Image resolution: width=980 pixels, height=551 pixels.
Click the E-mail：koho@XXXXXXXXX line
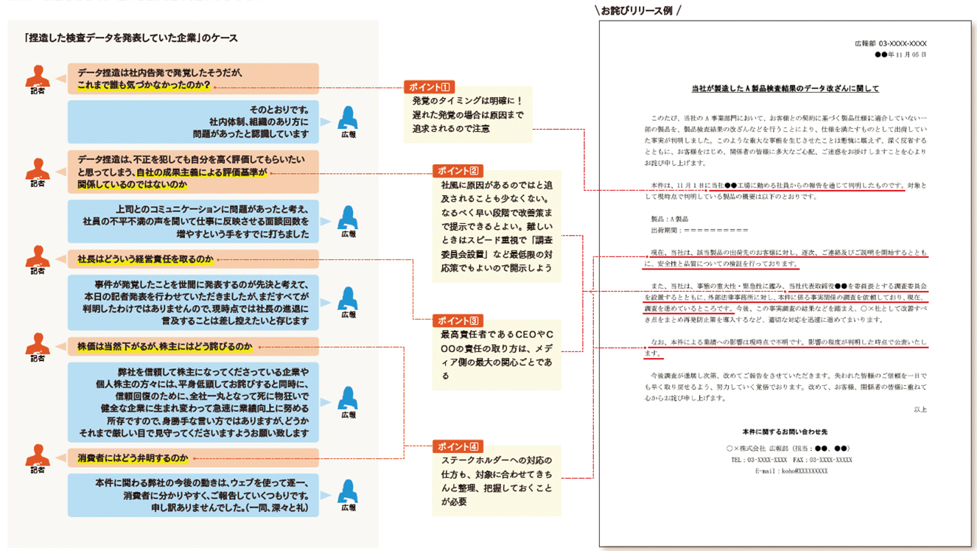[x=791, y=471]
